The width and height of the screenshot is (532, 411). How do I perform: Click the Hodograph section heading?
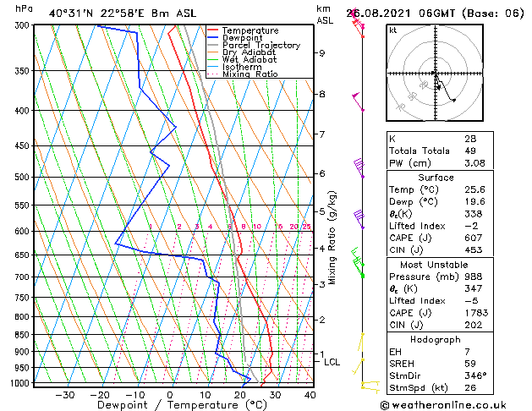pyautogui.click(x=436, y=339)
